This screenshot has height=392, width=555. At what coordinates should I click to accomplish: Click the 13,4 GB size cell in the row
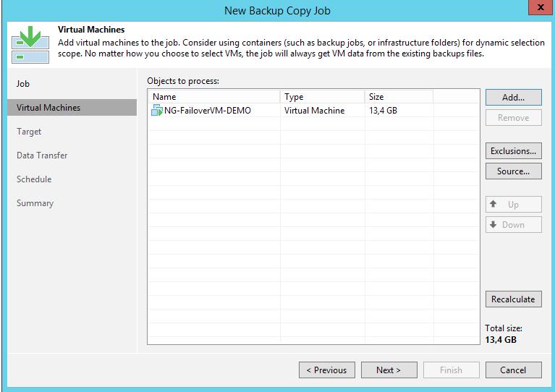point(383,111)
